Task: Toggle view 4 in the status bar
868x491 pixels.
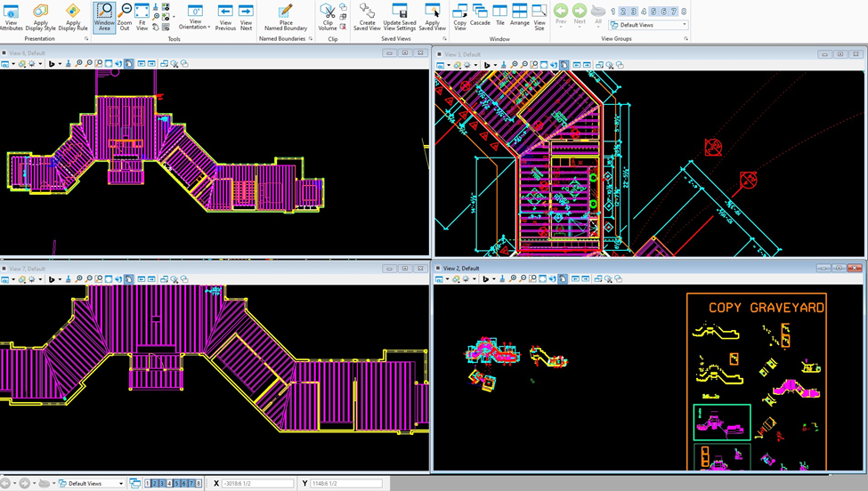Action: point(169,483)
